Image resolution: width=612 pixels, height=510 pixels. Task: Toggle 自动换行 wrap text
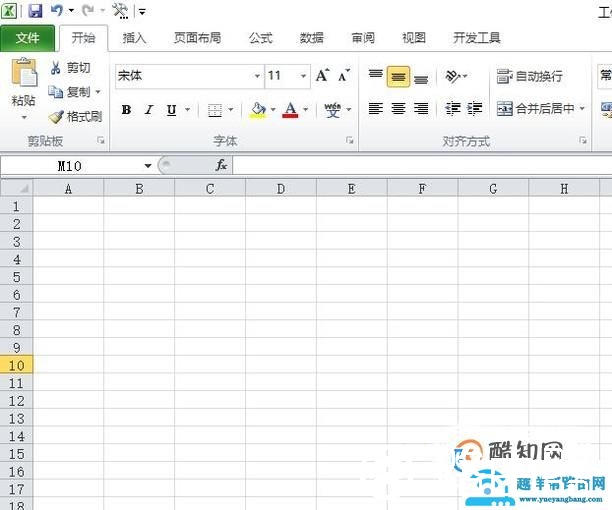click(529, 76)
